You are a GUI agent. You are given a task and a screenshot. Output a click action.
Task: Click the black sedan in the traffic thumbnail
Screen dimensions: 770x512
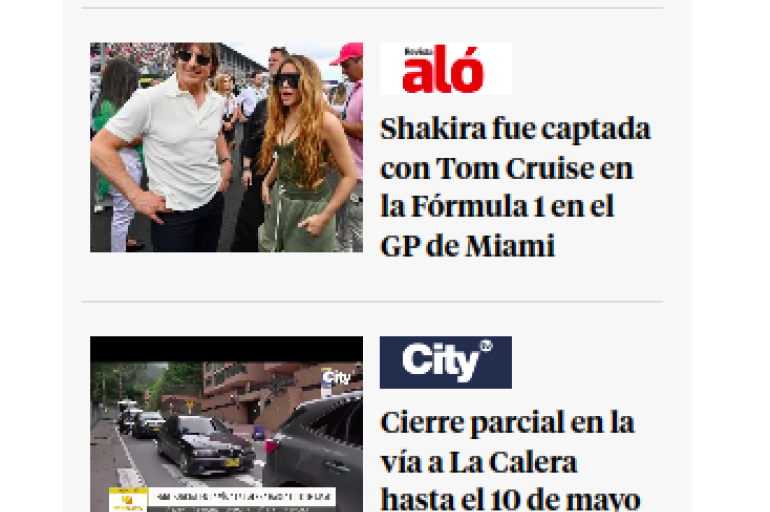(205, 444)
